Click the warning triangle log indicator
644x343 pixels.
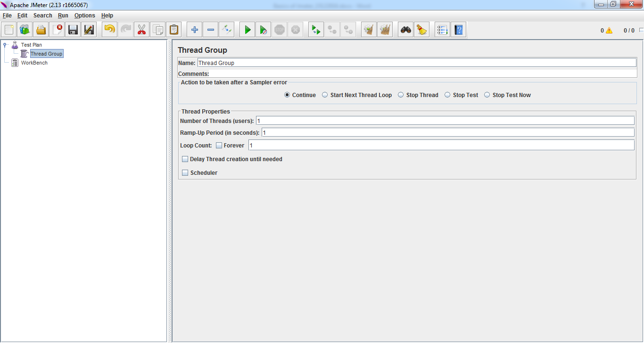609,30
